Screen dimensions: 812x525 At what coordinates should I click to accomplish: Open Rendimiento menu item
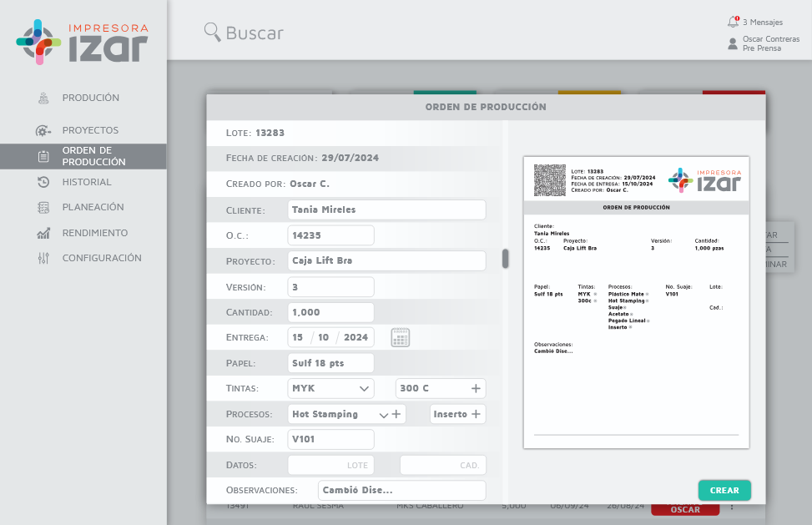click(x=94, y=233)
